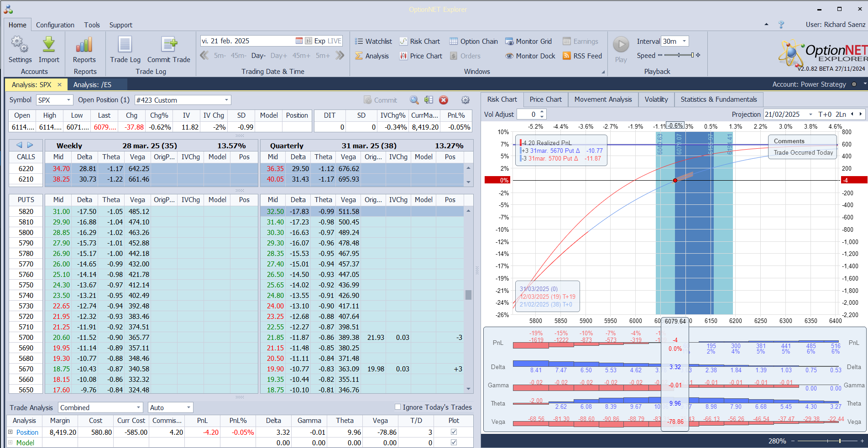Open the Combined trade analysis dropdown

point(138,407)
